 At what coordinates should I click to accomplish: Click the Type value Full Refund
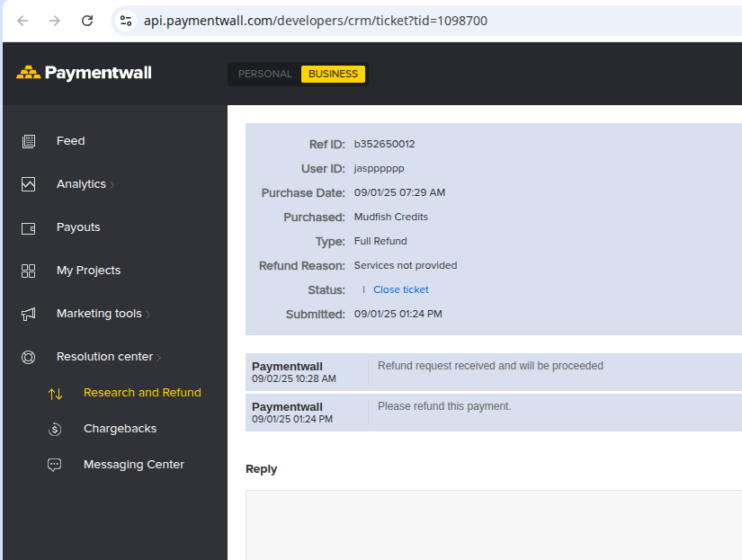(380, 241)
